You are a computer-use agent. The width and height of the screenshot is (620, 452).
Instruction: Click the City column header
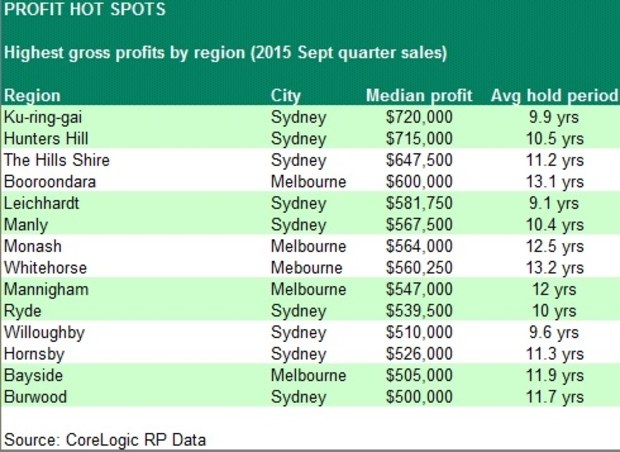285,96
